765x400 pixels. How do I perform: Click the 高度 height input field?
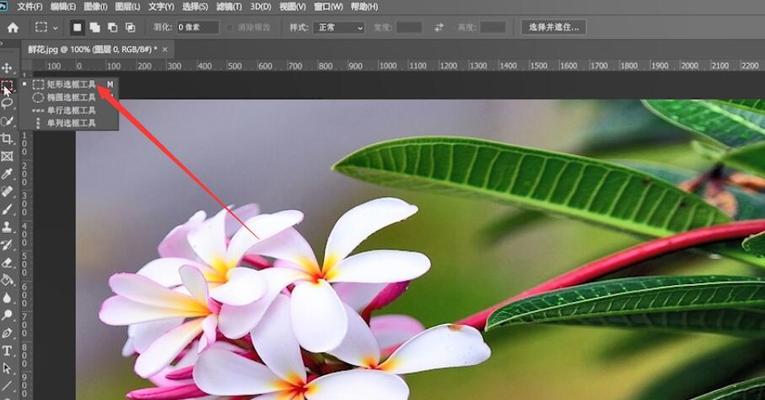point(493,27)
